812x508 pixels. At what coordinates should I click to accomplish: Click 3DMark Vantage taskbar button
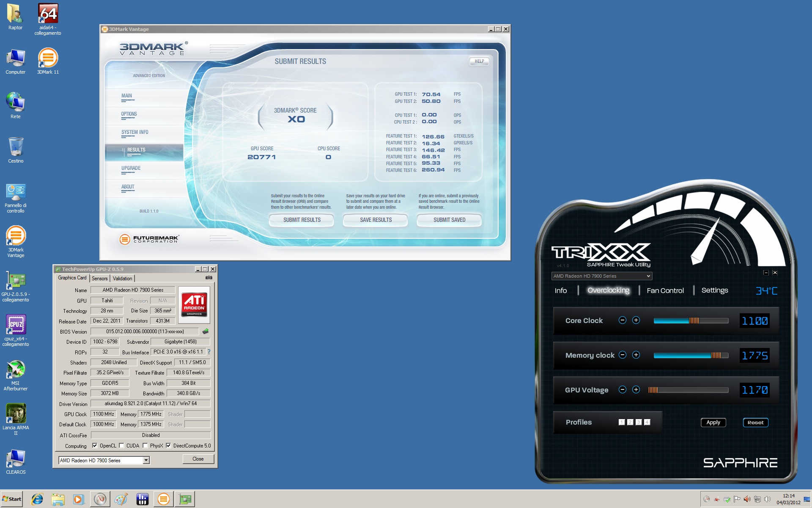(163, 499)
